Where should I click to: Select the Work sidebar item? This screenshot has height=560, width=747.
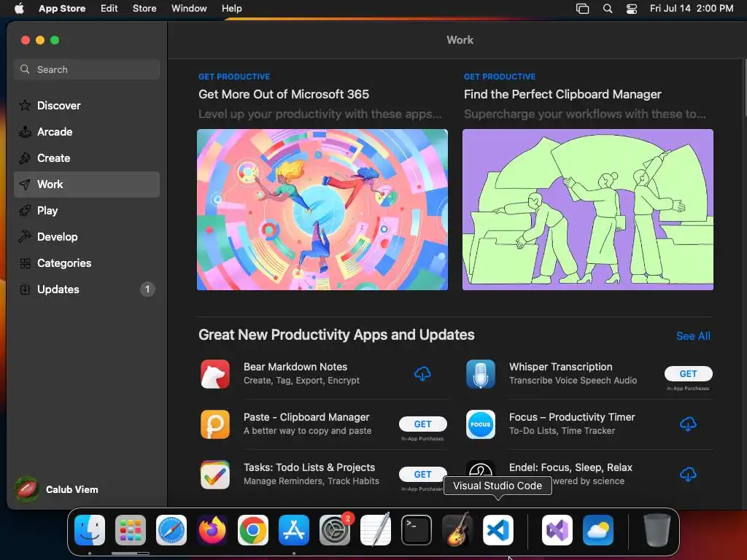[87, 184]
